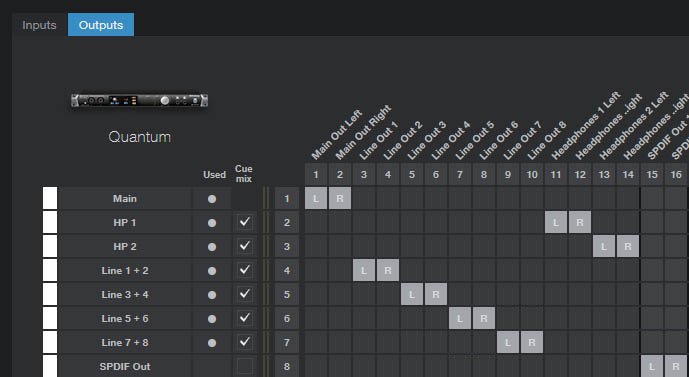The image size is (689, 377).
Task: Click the R cell of Line 5 + 6 row
Action: pos(483,319)
